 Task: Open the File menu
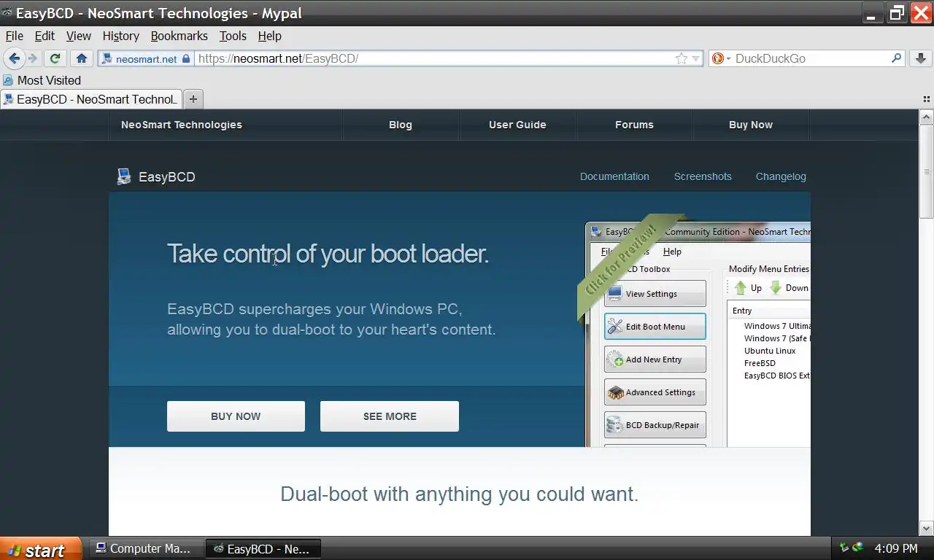tap(15, 36)
